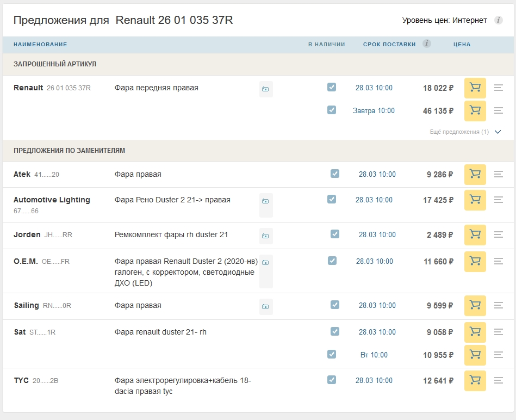The image size is (516, 420).
Task: Open details menu for O.E.M. offer
Action: [x=498, y=261]
